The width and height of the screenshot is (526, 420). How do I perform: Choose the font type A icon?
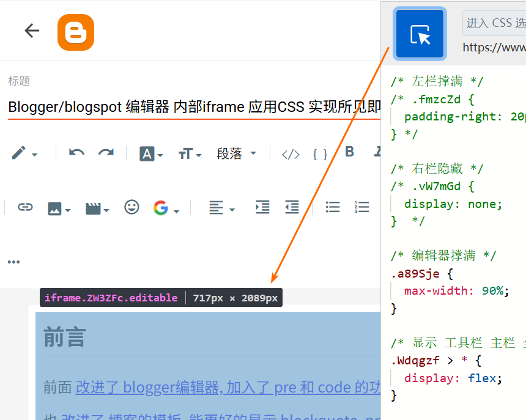147,154
